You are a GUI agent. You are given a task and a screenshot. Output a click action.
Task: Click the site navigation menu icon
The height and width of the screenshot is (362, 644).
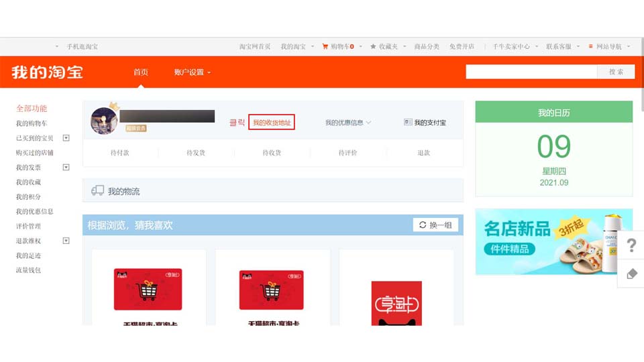click(590, 46)
